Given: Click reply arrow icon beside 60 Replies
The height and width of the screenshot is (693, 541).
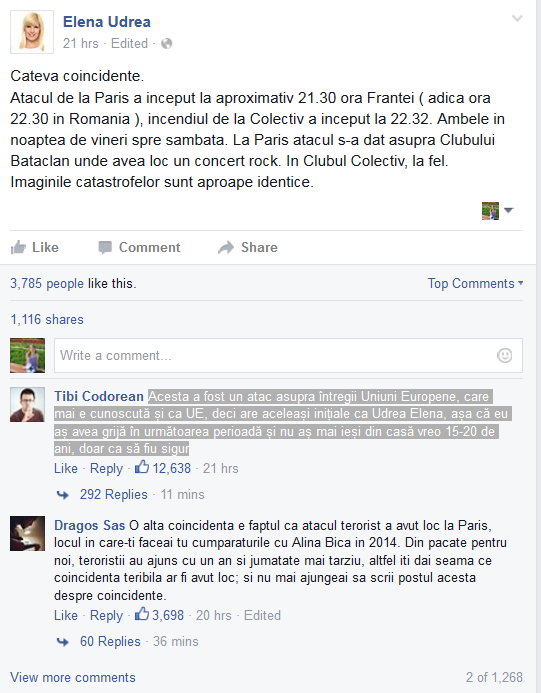Looking at the screenshot, I should click(63, 642).
